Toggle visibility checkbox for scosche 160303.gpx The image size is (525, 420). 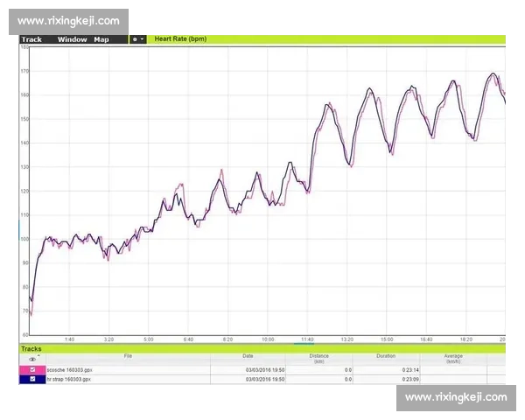pyautogui.click(x=32, y=369)
